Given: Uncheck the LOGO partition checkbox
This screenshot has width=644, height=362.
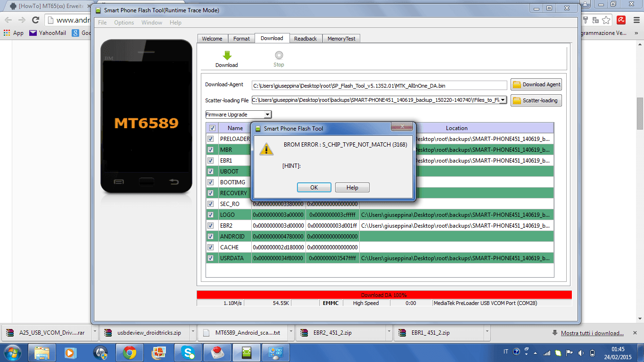Looking at the screenshot, I should coord(211,215).
